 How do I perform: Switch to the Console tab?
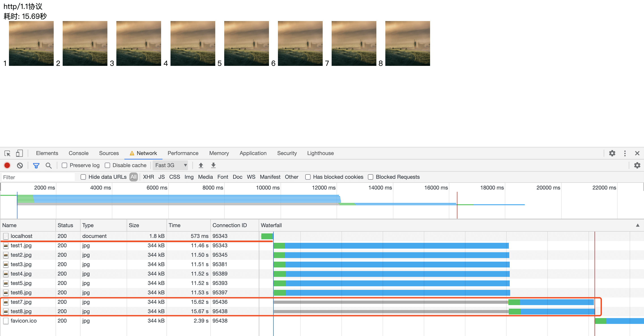click(x=79, y=153)
